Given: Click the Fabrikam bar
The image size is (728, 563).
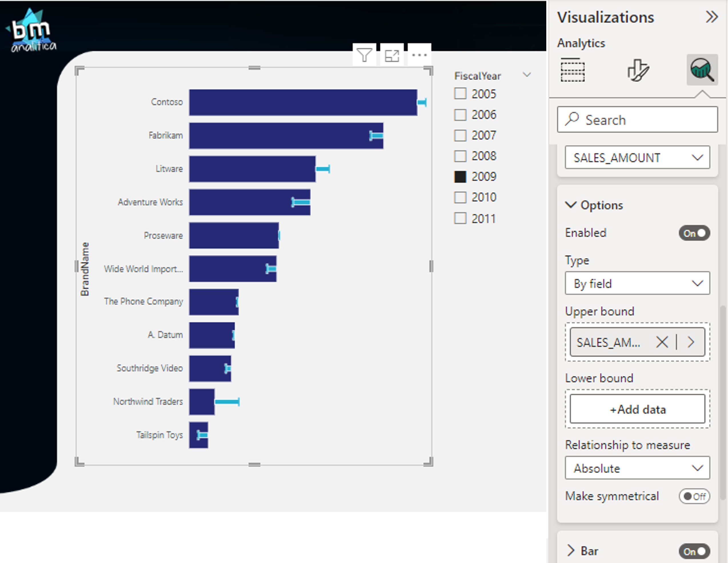Looking at the screenshot, I should pos(286,136).
